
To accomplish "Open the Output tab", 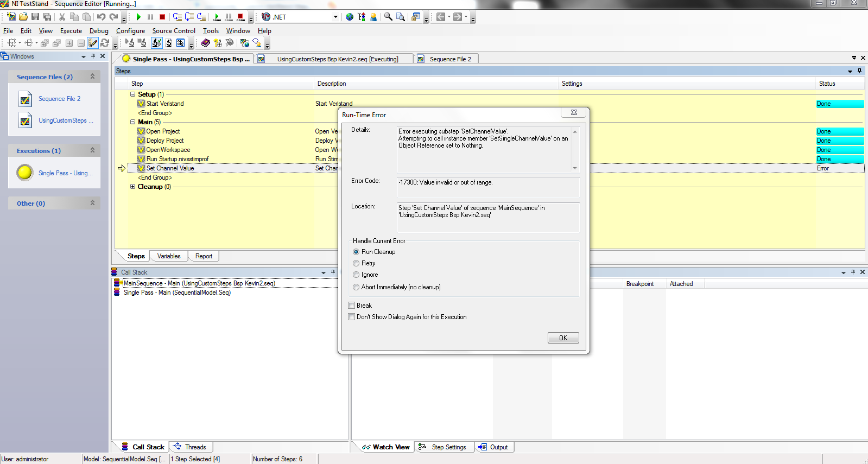I will click(x=494, y=447).
